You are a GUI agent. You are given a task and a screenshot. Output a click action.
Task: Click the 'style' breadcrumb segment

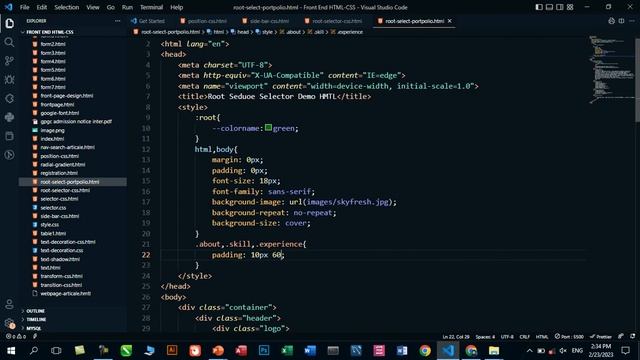click(x=264, y=32)
